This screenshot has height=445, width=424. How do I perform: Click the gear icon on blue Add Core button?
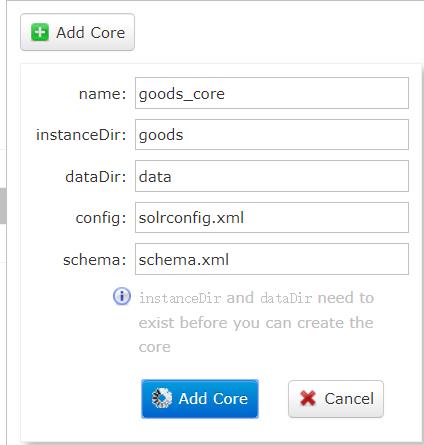pyautogui.click(x=162, y=398)
